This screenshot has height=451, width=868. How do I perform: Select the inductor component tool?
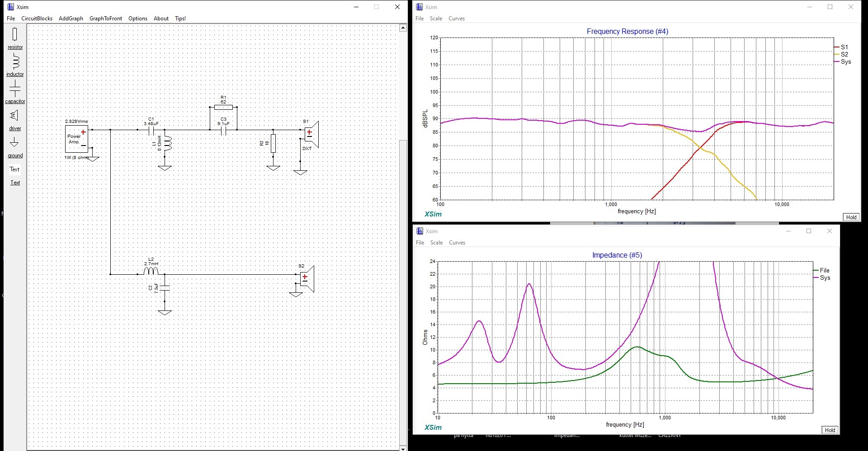tap(15, 65)
